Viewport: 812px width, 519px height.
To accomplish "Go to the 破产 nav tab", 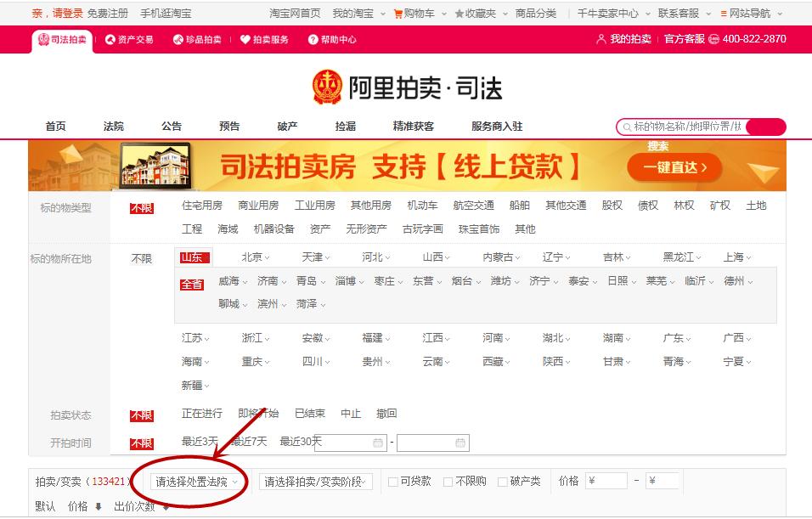I will pos(287,127).
